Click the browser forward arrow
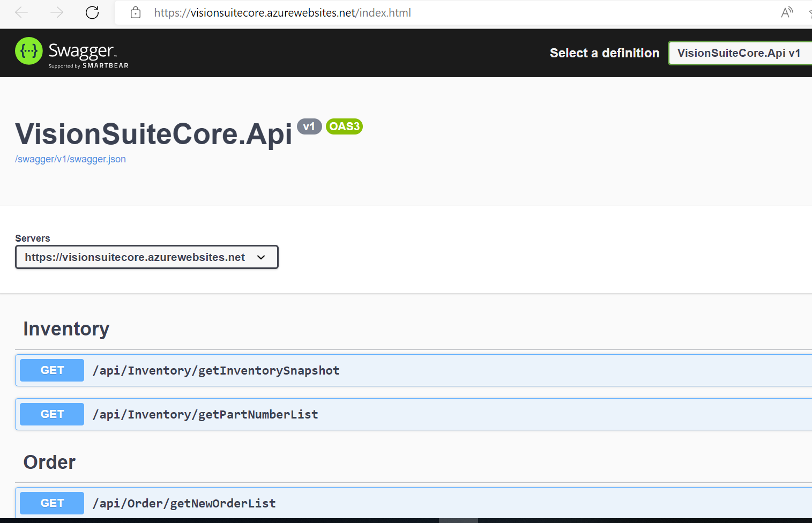The height and width of the screenshot is (523, 812). click(56, 12)
